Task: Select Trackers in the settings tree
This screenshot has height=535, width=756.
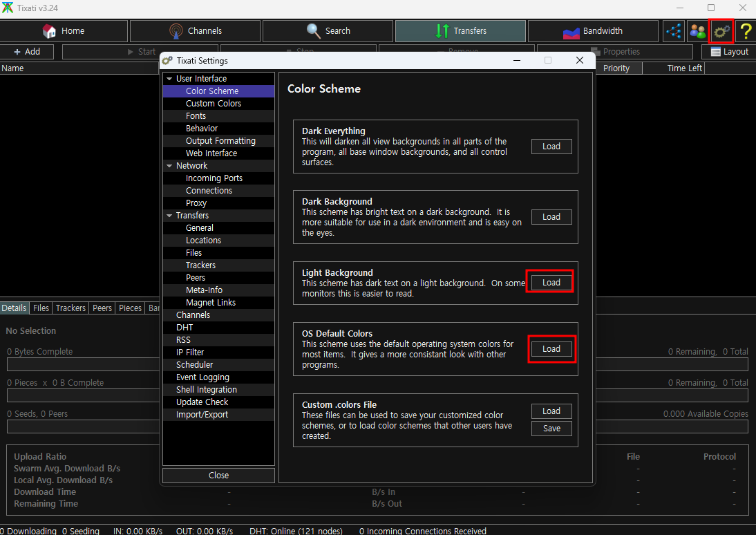Action: [x=218, y=265]
